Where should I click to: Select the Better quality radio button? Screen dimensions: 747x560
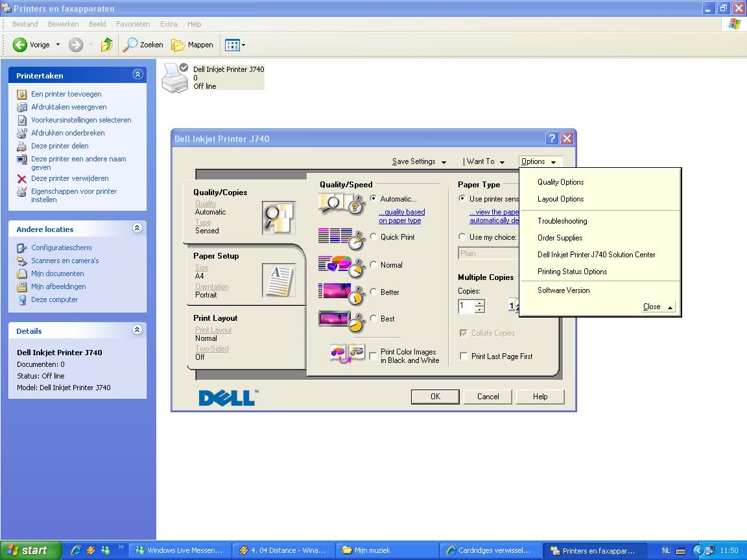[x=373, y=292]
